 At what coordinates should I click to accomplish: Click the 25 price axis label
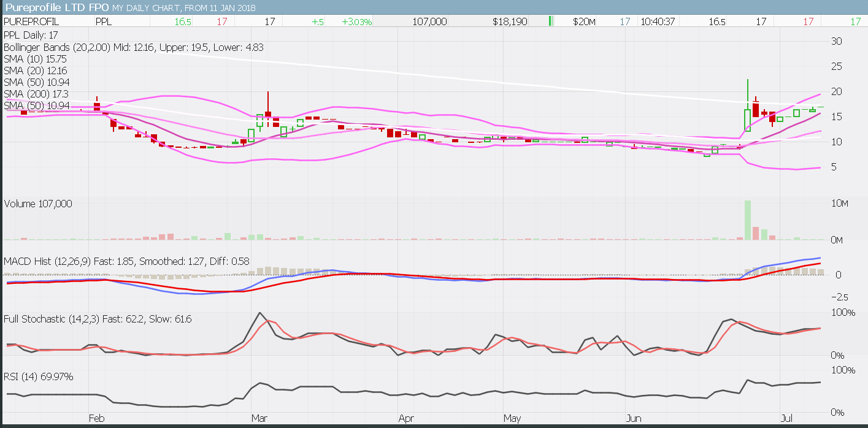pos(836,66)
